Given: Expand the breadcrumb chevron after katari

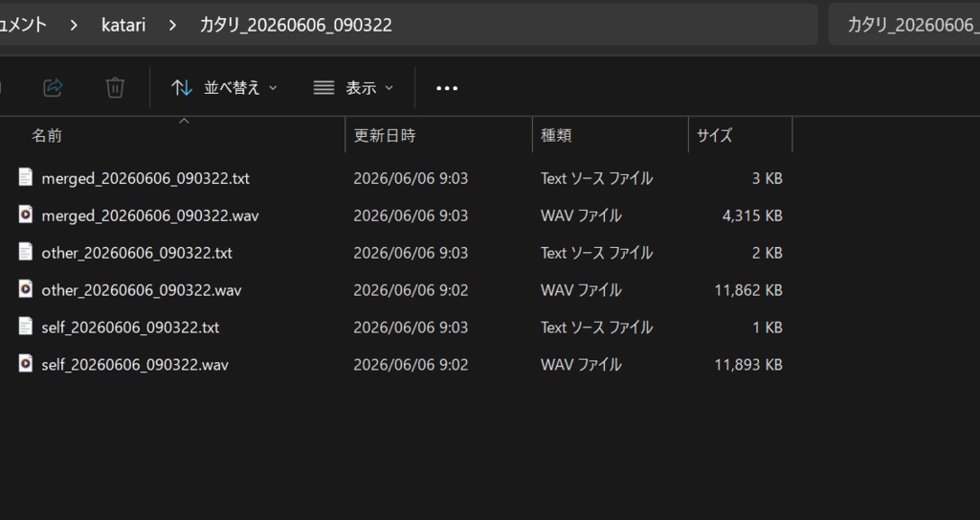Looking at the screenshot, I should pyautogui.click(x=172, y=25).
